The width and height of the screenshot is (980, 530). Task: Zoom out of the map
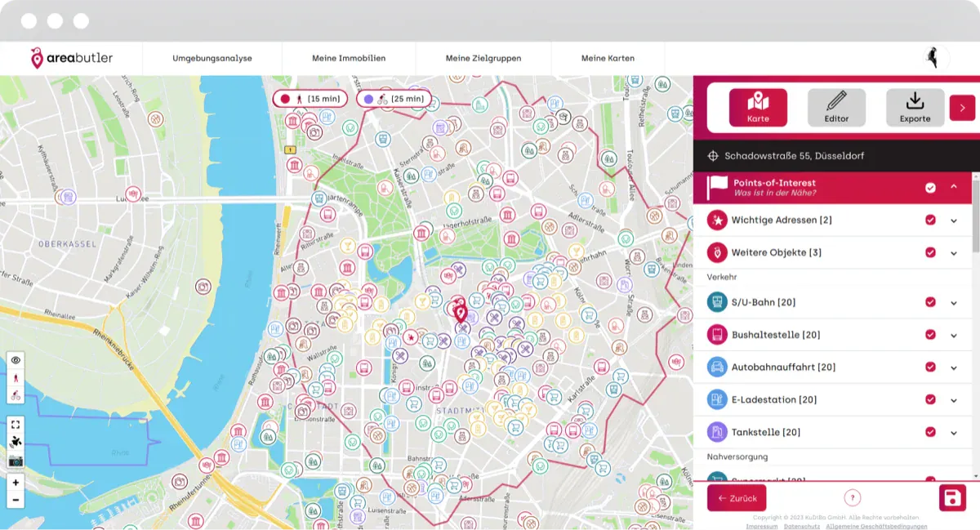coord(16,500)
